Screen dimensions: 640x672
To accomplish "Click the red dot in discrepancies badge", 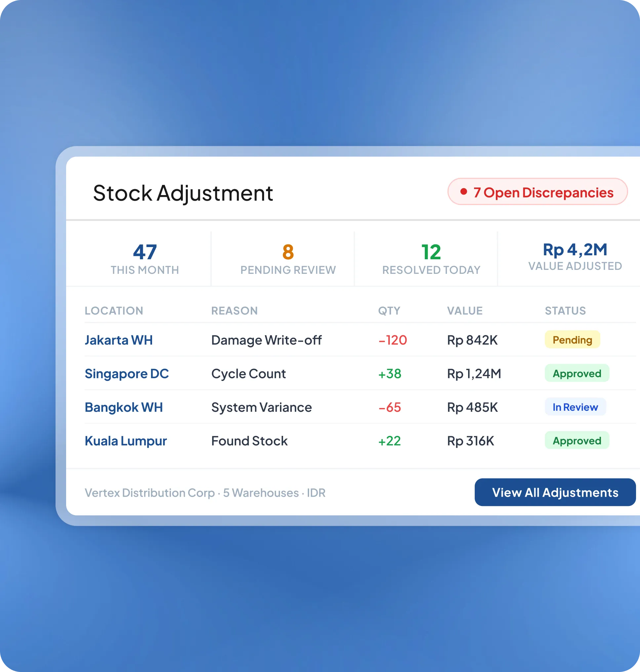I will click(463, 191).
